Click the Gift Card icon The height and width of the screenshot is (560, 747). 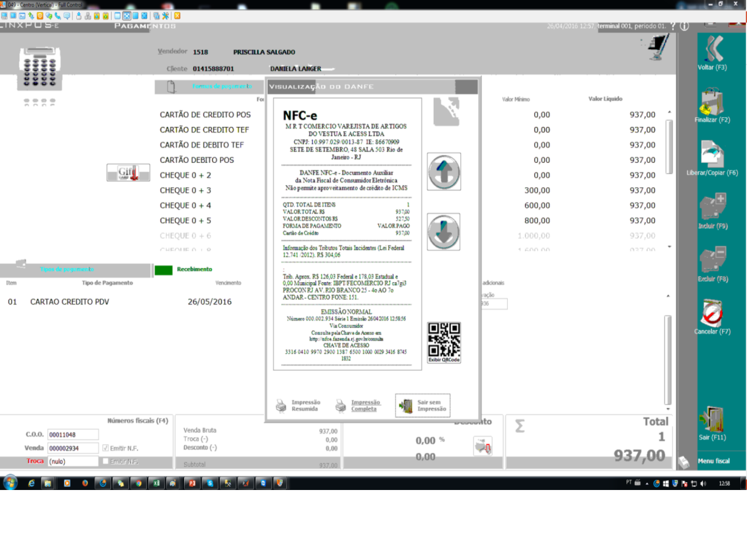coord(128,173)
